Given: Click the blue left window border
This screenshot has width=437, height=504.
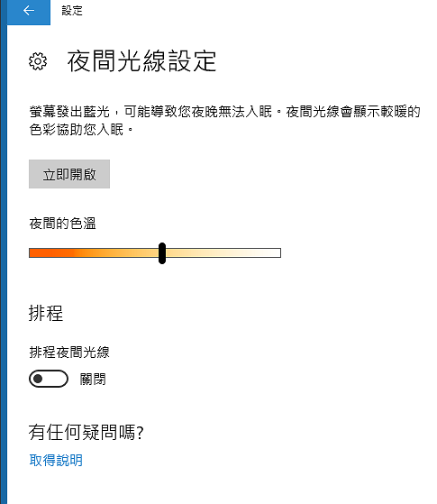Looking at the screenshot, I should (x=4, y=252).
